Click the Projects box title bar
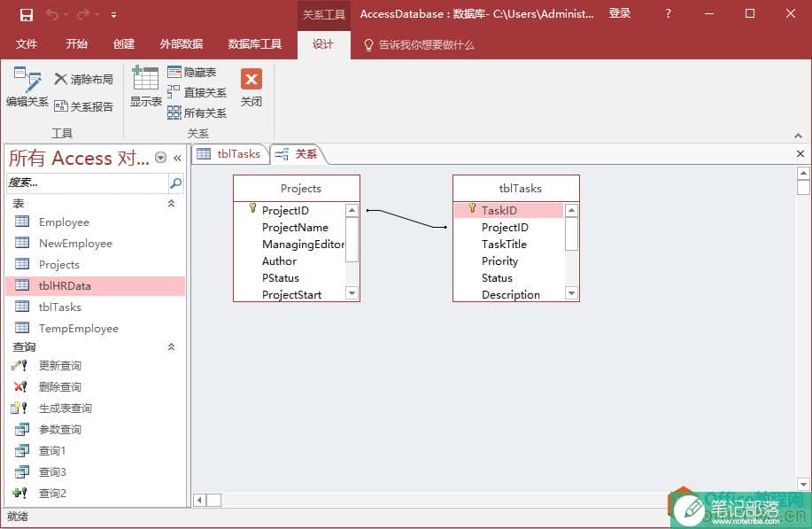This screenshot has height=529, width=812. pyautogui.click(x=297, y=189)
